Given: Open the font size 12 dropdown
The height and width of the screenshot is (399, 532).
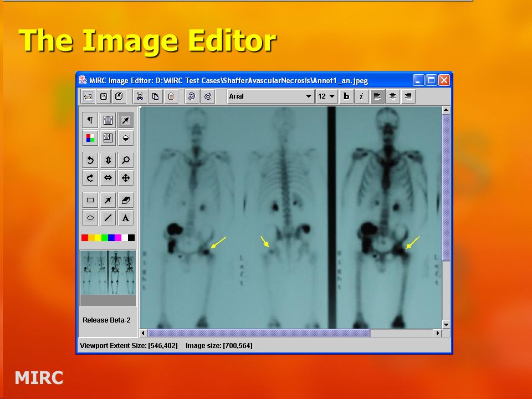Looking at the screenshot, I should click(x=326, y=96).
